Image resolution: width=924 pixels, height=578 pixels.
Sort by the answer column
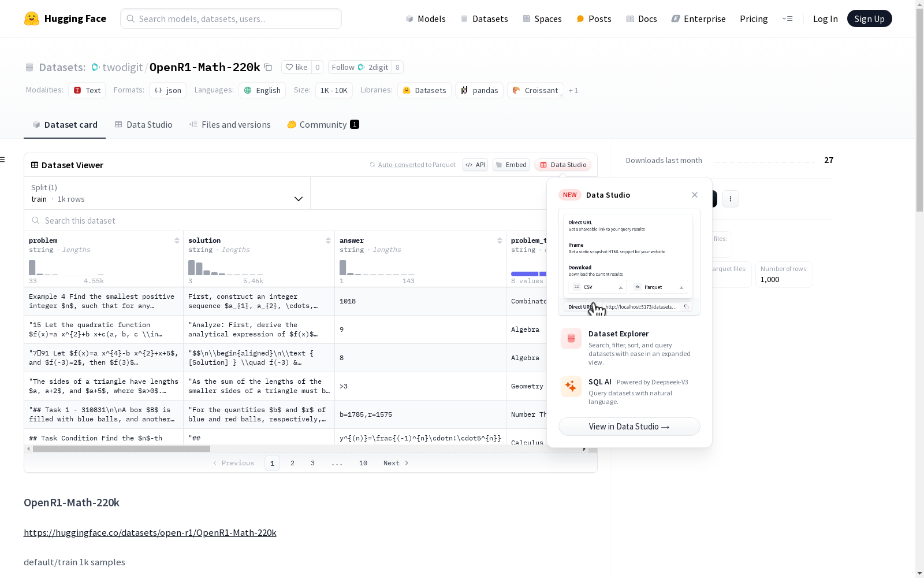click(x=500, y=240)
